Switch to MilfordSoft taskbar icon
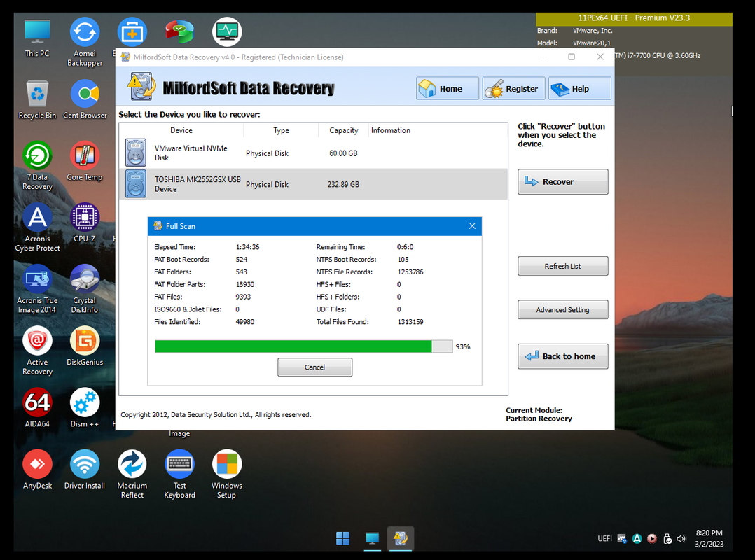This screenshot has width=755, height=560. pos(401,538)
